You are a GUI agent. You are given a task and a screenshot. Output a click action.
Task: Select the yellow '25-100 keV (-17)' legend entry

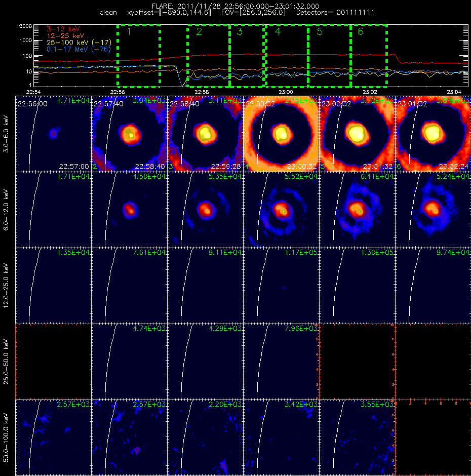(x=79, y=43)
